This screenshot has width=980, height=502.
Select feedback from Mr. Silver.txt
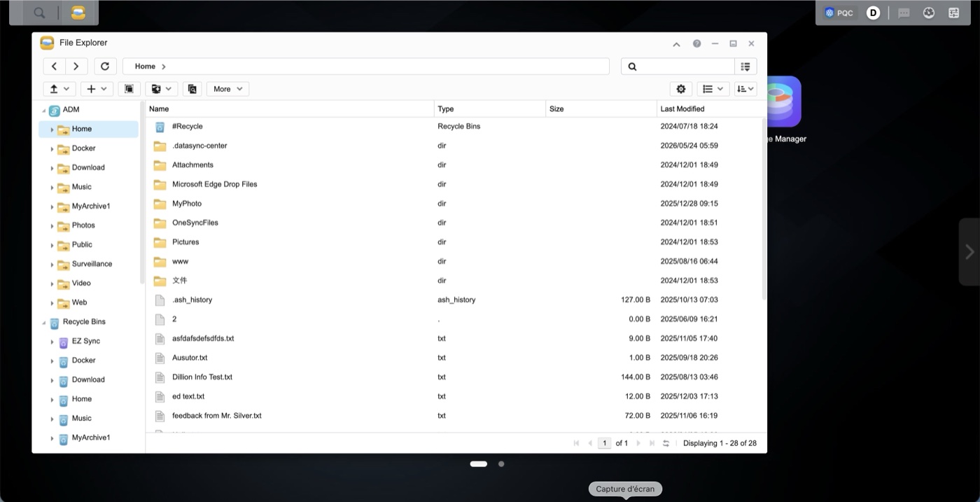(x=454, y=415)
